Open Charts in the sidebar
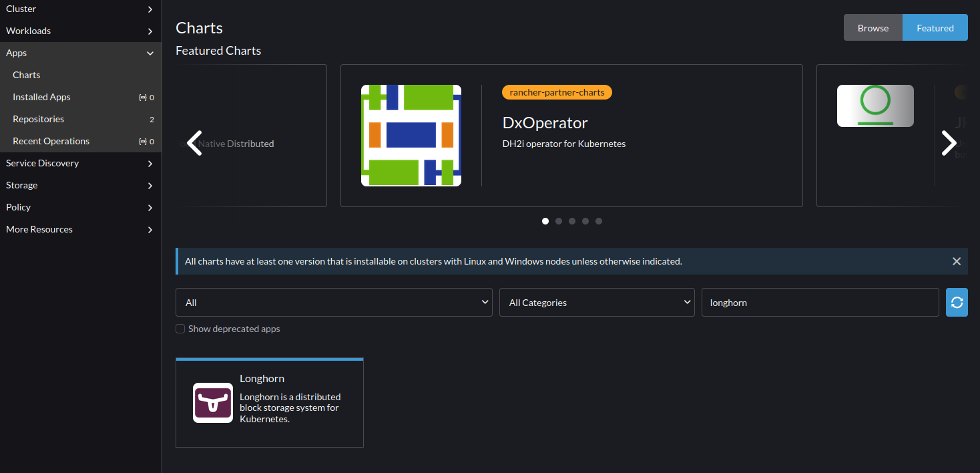 [x=81, y=75]
